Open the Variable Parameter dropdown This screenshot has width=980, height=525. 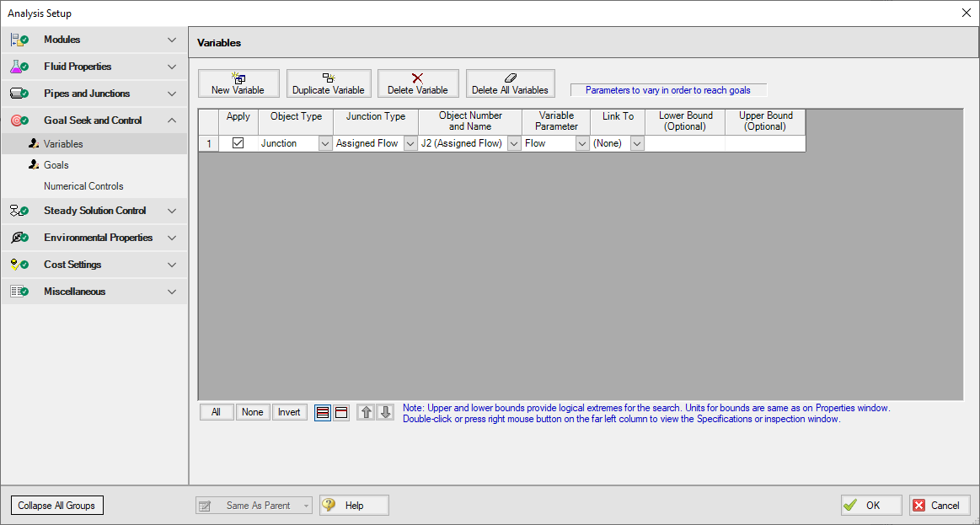click(581, 143)
